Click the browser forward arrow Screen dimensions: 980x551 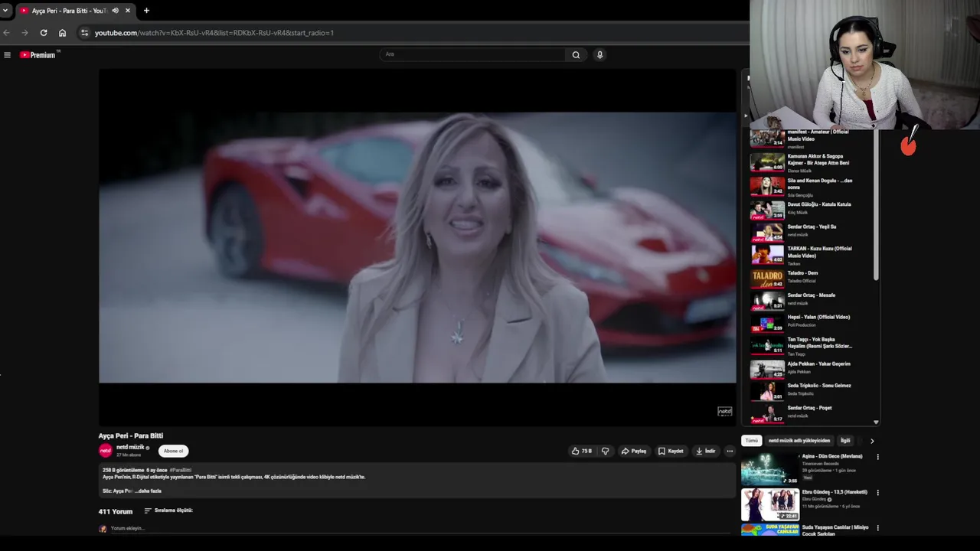coord(24,33)
